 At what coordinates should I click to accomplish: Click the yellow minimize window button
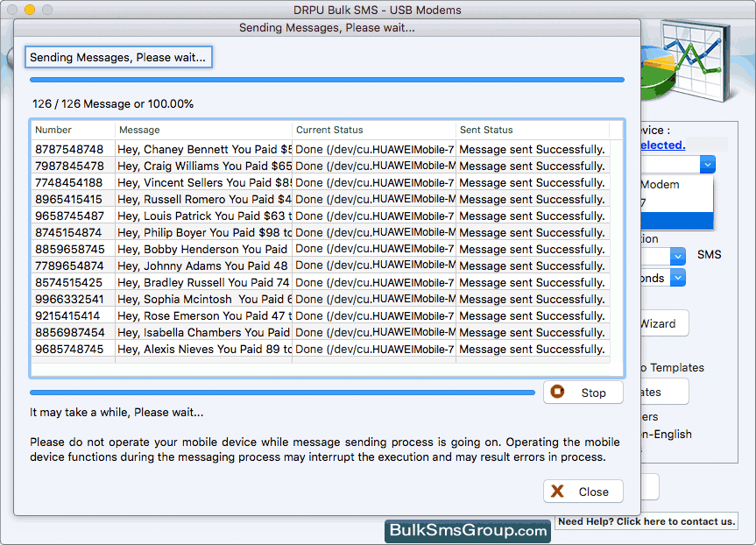click(30, 9)
